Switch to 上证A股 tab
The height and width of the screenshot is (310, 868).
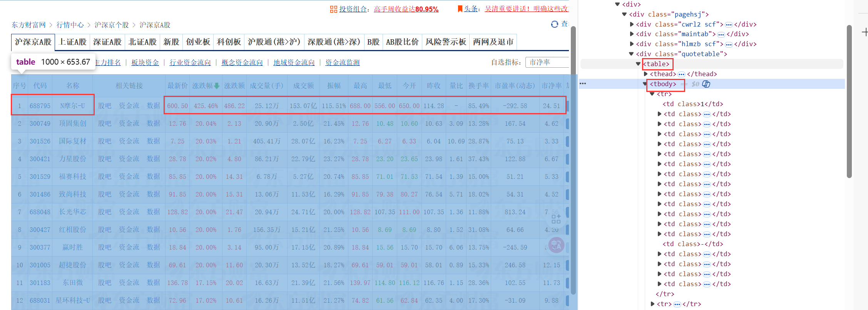click(x=72, y=42)
